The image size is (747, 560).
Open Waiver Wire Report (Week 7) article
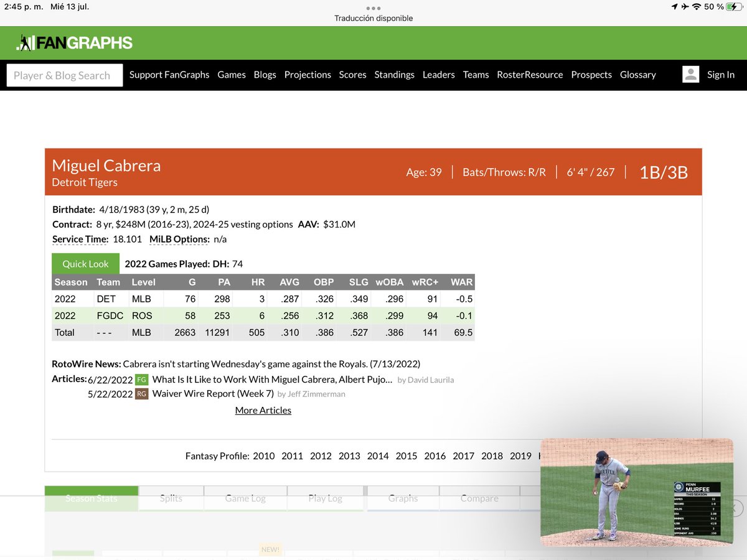pyautogui.click(x=213, y=394)
